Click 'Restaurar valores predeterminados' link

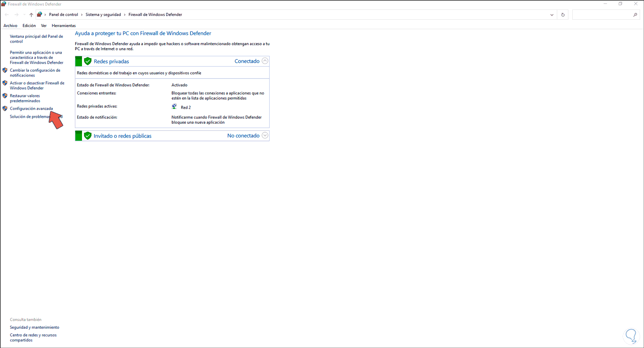tap(25, 98)
